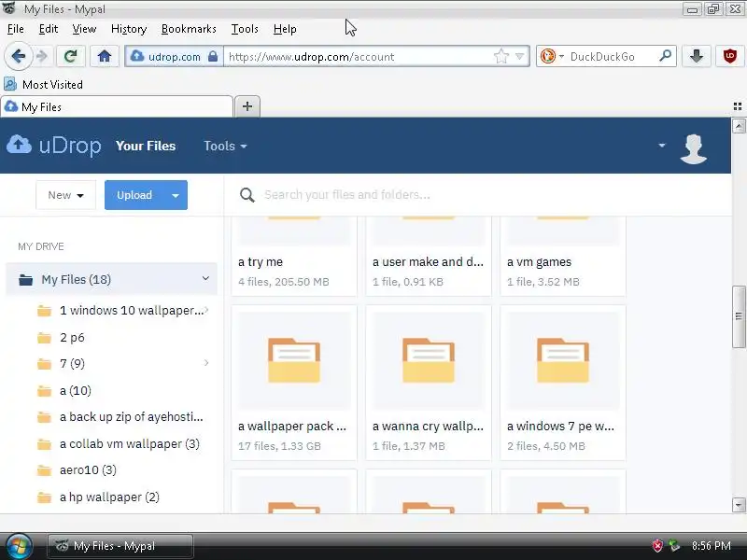
Task: Open the Downloads arrow button
Action: (697, 56)
